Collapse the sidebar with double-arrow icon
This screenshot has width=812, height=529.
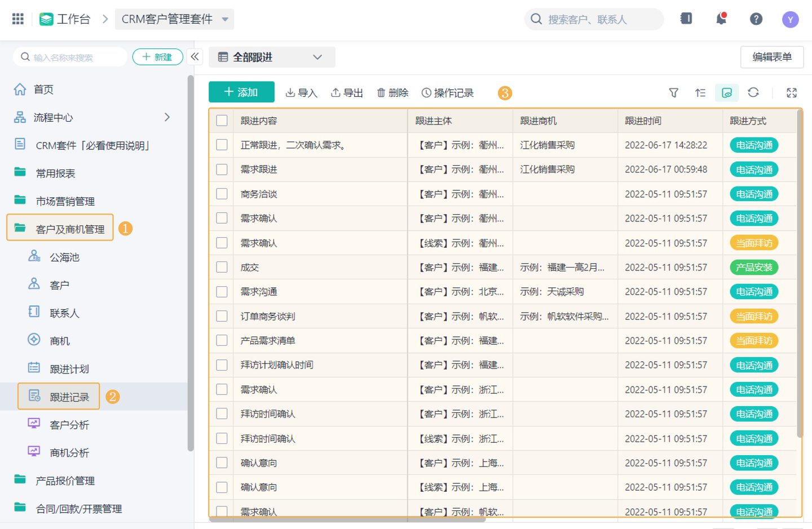point(195,57)
